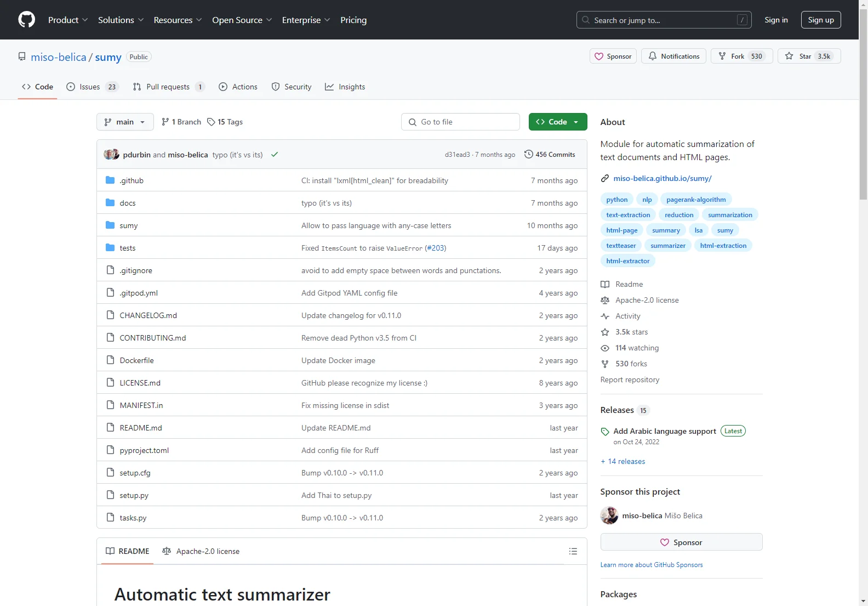Click the link icon beside project URL
The height and width of the screenshot is (606, 868).
[x=605, y=179]
